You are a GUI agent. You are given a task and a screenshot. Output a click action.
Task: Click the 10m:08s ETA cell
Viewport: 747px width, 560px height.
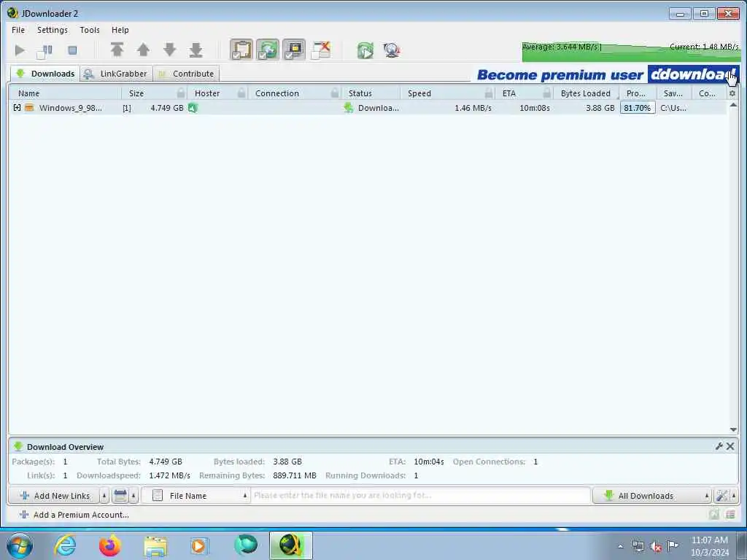point(535,108)
